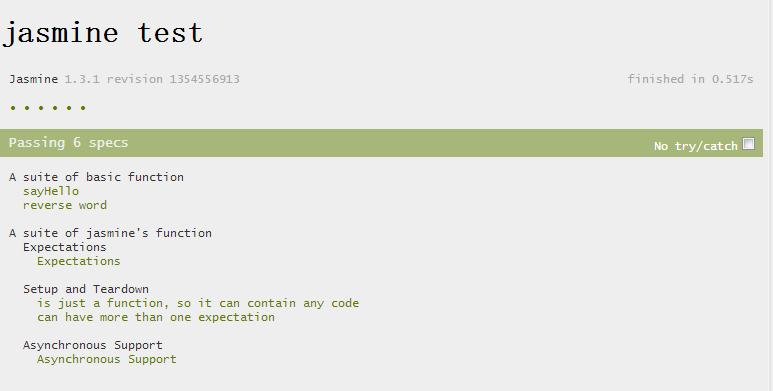773x391 pixels.
Task: Click the "Passing 6 specs" summary bar
Action: (381, 143)
